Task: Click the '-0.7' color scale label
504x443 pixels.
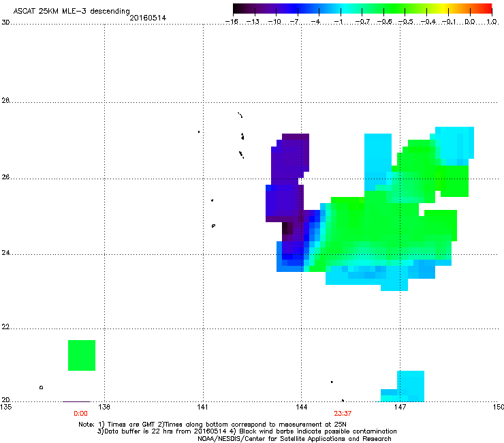Action: pyautogui.click(x=362, y=22)
